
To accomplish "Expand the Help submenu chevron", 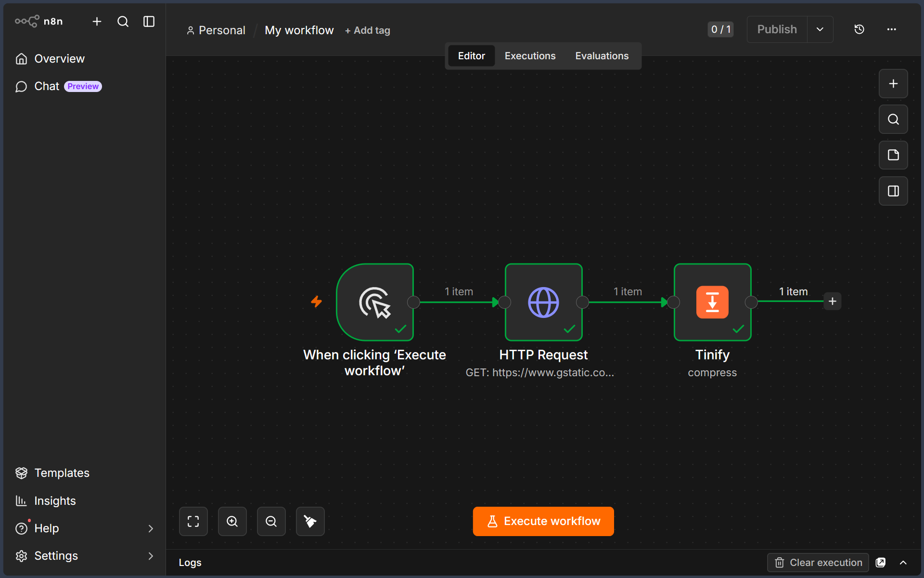I will coord(151,528).
